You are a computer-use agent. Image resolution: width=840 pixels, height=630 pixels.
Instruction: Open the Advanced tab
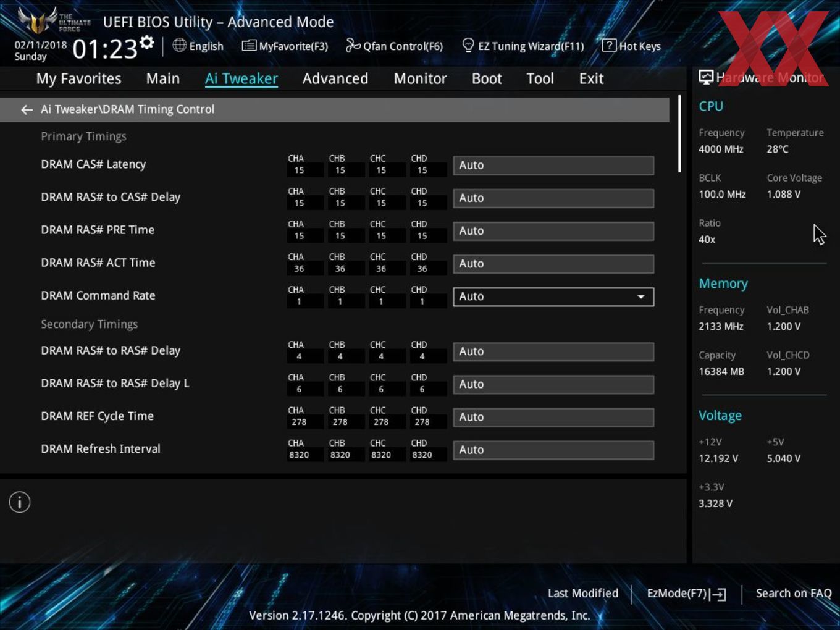[335, 79]
